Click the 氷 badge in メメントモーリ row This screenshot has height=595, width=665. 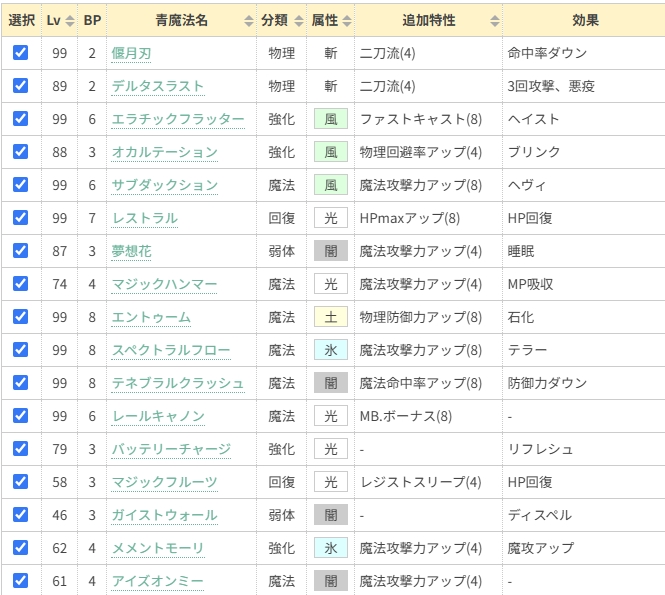tap(330, 548)
